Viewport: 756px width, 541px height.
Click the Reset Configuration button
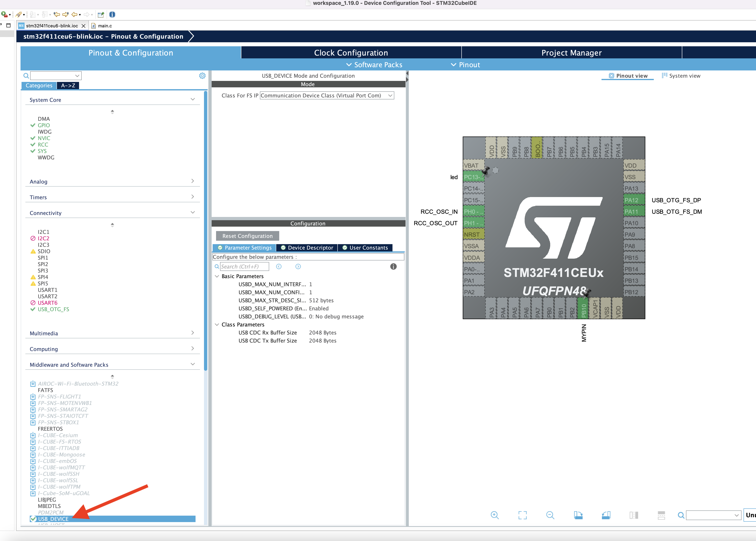click(x=247, y=236)
